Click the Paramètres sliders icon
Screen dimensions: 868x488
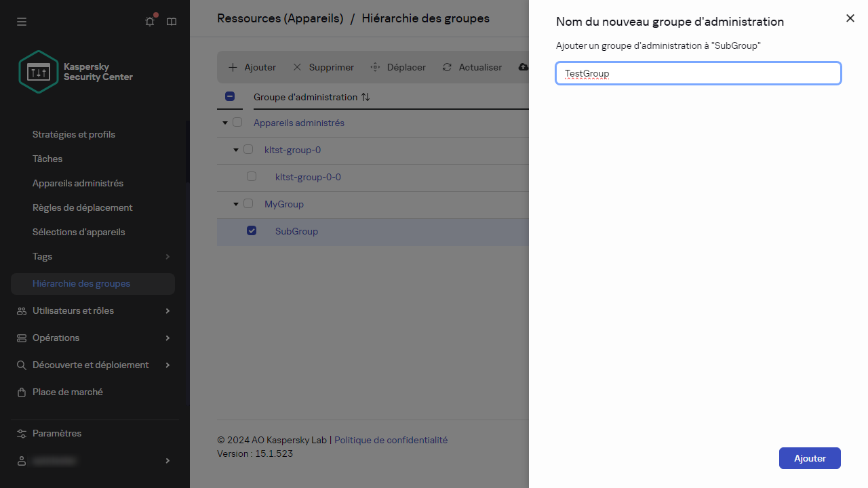pos(22,433)
